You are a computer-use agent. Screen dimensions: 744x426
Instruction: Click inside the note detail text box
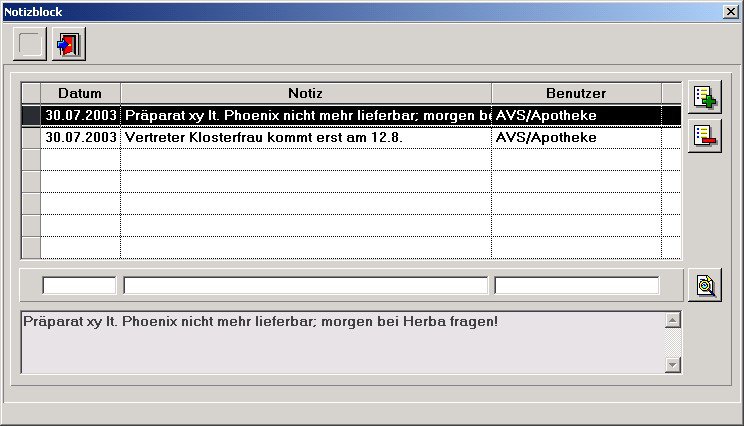(340, 343)
